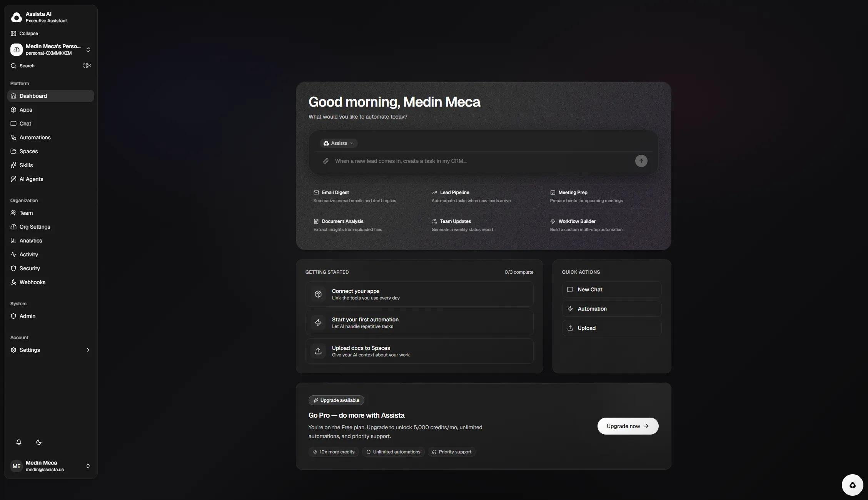The width and height of the screenshot is (868, 500).
Task: Click the Assista AI logo icon
Action: click(x=17, y=17)
